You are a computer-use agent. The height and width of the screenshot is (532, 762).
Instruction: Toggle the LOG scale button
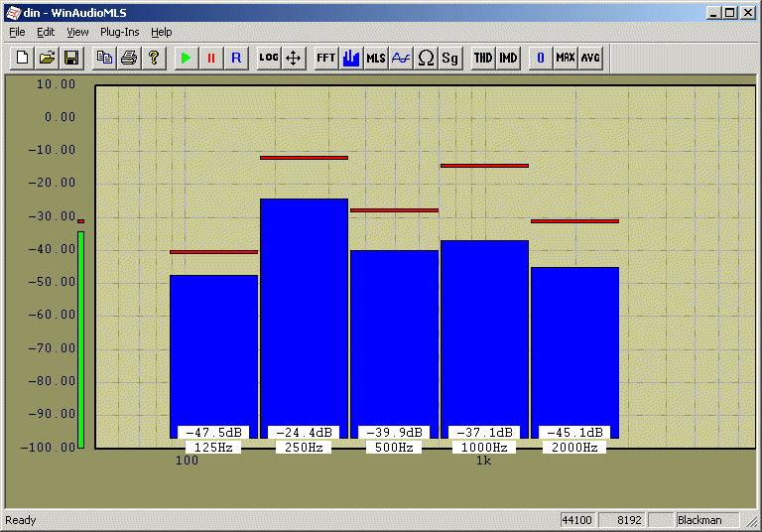[x=268, y=58]
